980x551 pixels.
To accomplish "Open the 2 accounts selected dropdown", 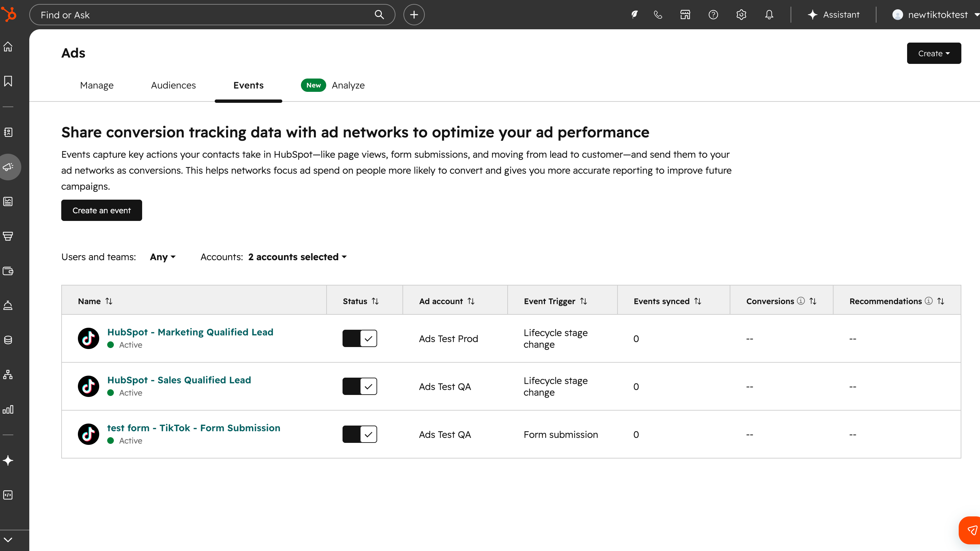I will click(x=298, y=257).
